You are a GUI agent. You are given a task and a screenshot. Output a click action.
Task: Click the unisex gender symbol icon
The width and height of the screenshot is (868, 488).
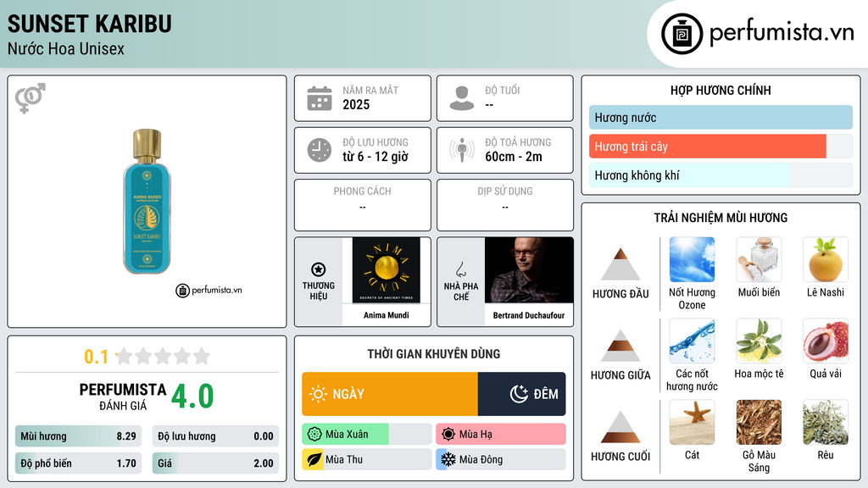tap(31, 98)
